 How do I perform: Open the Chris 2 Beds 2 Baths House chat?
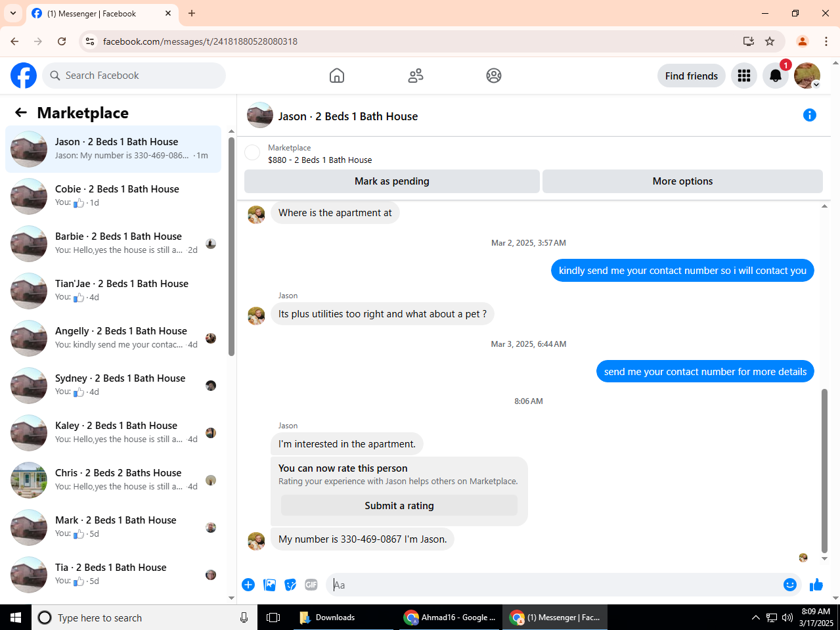pos(113,480)
